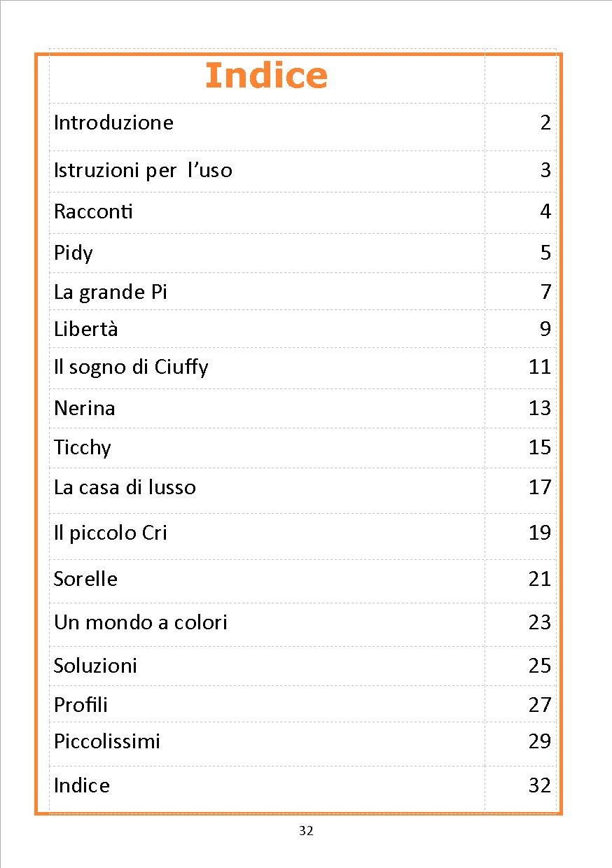Click the orange Indice heading
The width and height of the screenshot is (612, 868).
click(x=266, y=76)
